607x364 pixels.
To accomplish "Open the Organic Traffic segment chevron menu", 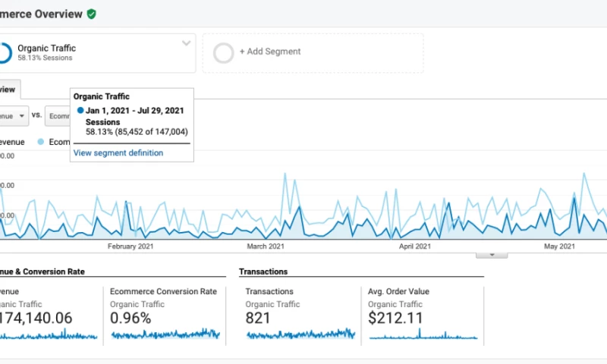I will pos(186,43).
